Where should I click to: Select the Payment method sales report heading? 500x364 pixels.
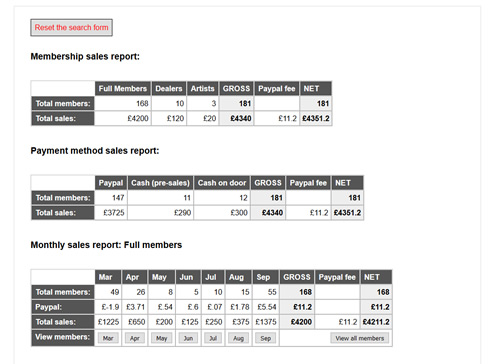pyautogui.click(x=95, y=151)
